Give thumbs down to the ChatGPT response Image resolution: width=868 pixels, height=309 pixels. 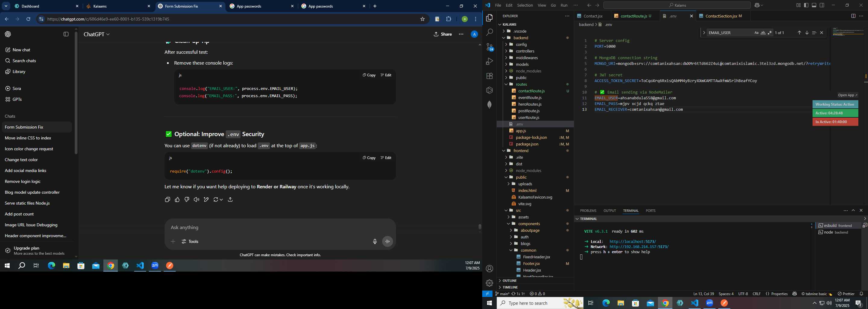point(187,200)
